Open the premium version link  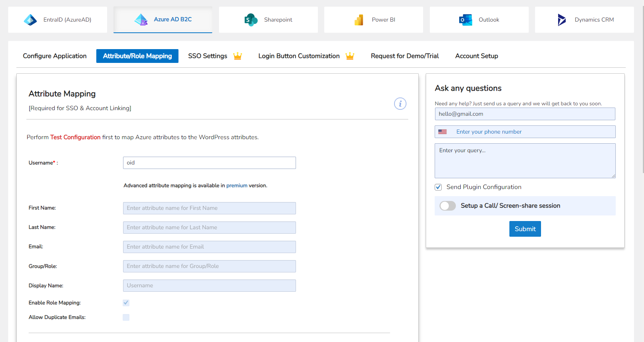tap(237, 185)
